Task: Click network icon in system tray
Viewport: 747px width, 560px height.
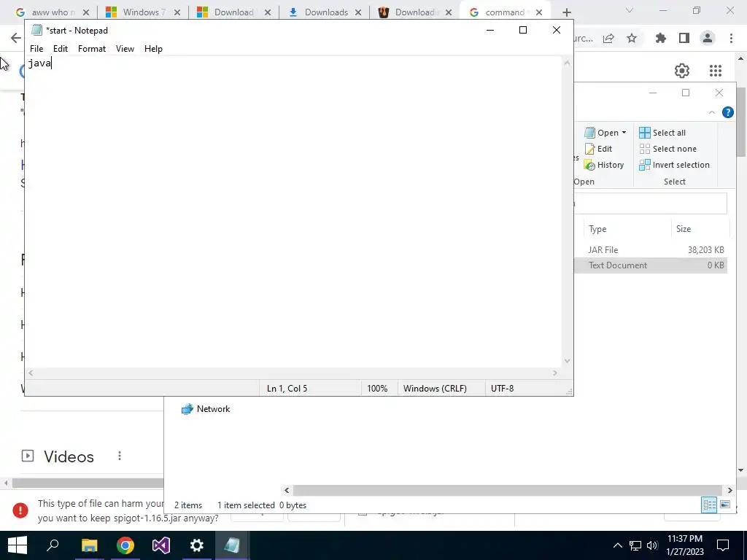Action: 635,545
